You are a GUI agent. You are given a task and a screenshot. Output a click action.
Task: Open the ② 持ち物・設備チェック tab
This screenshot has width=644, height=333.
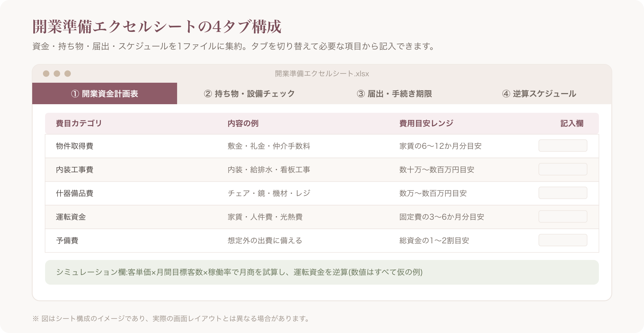[249, 93]
